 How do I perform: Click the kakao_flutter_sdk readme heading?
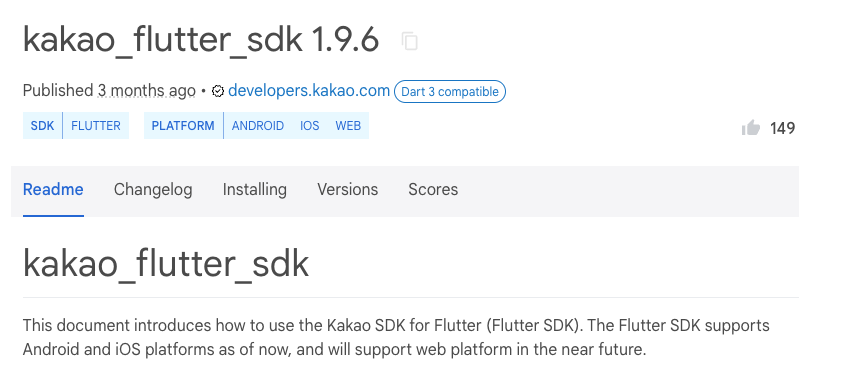166,264
